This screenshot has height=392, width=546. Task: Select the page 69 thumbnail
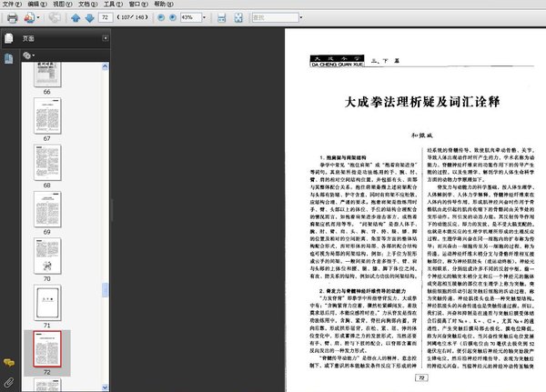[47, 209]
